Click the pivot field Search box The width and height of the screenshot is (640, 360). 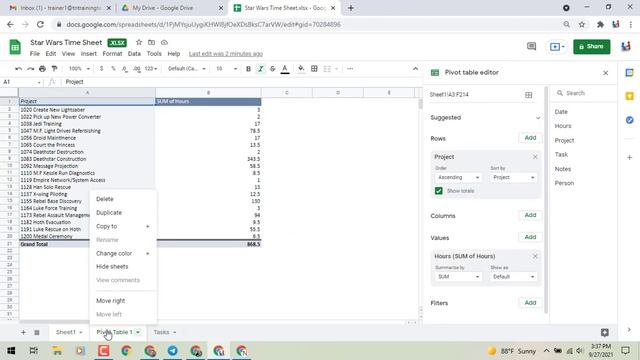[x=584, y=93]
